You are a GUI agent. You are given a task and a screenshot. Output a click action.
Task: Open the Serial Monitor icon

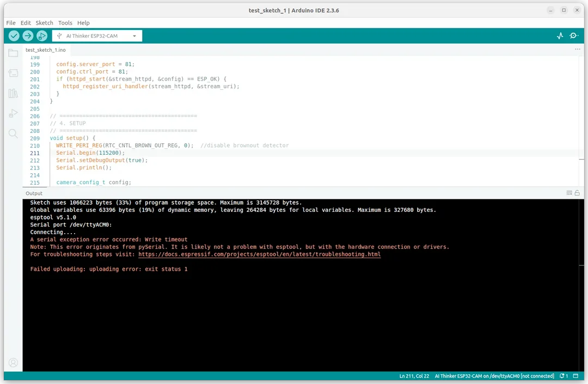[x=574, y=35]
